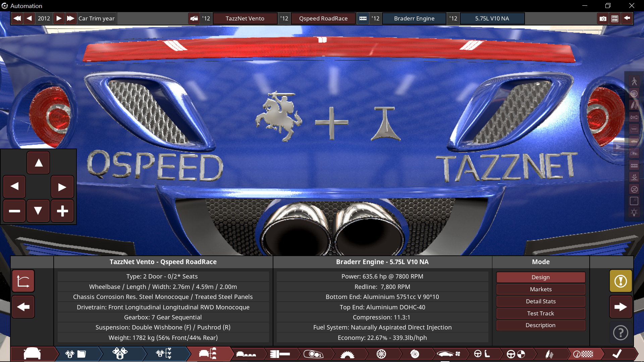Jump back years with double-left arrow

click(x=17, y=18)
